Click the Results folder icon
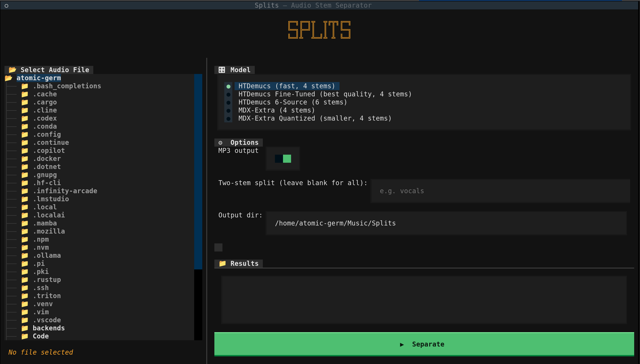This screenshot has height=364, width=640. pos(222,264)
